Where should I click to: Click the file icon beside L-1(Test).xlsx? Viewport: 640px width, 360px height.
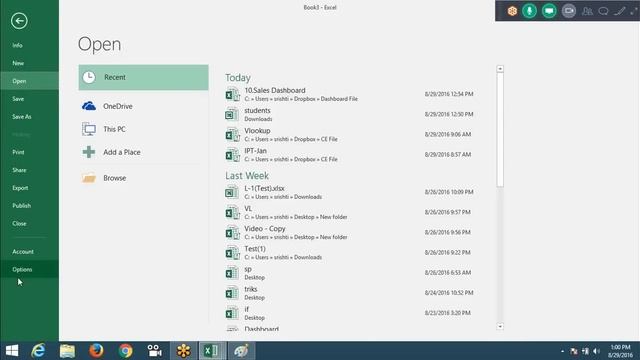[x=232, y=192]
